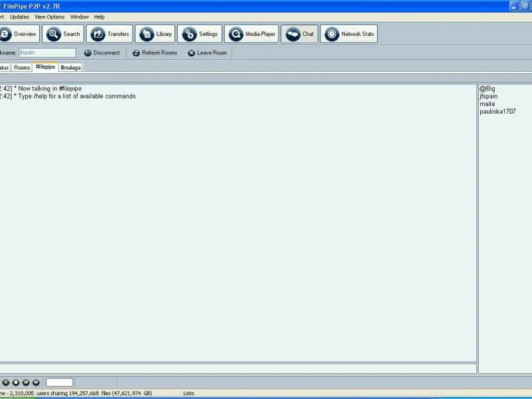Click the stop playback button
This screenshot has width=532, height=399.
click(16, 382)
